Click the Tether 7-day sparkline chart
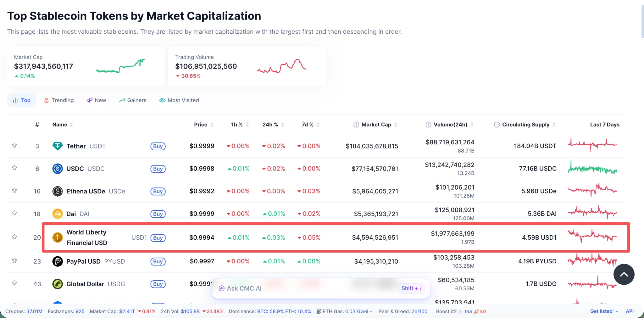The height and width of the screenshot is (318, 644). (592, 145)
